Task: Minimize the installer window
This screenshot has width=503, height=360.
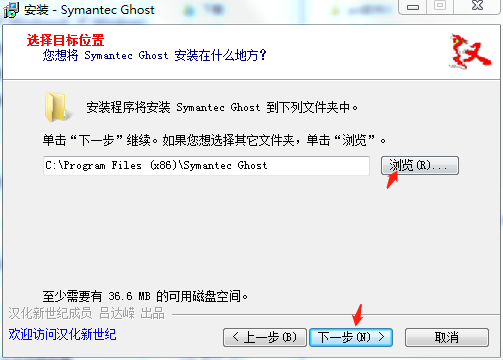Action: tap(412, 6)
